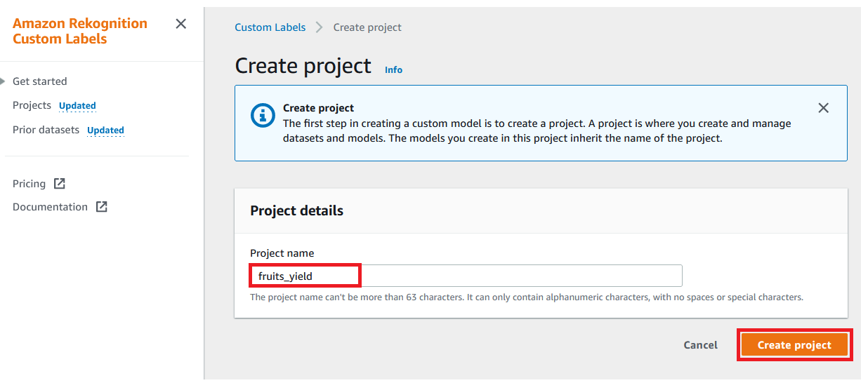This screenshot has width=868, height=383.
Task: Expand the Get started section arrow
Action: click(3, 81)
